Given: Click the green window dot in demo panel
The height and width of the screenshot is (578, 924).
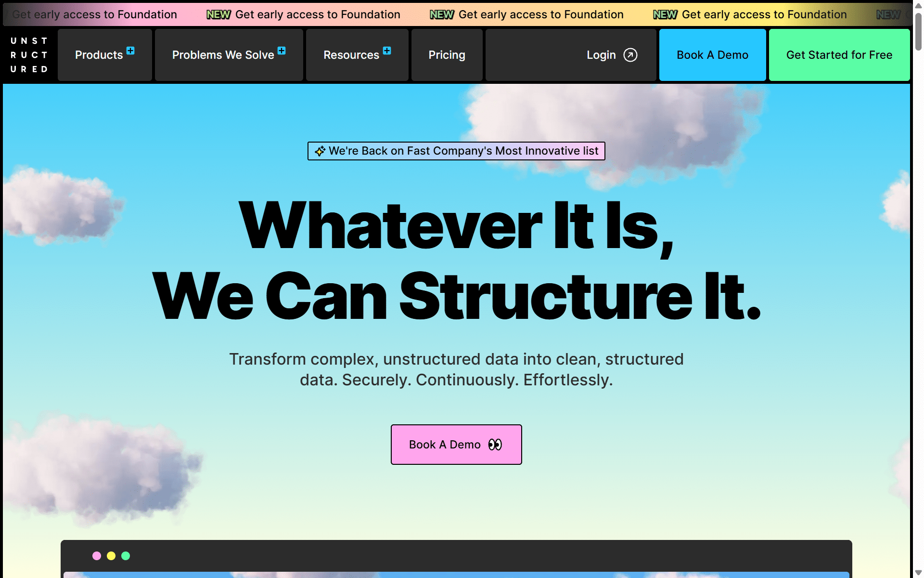Looking at the screenshot, I should click(x=126, y=556).
